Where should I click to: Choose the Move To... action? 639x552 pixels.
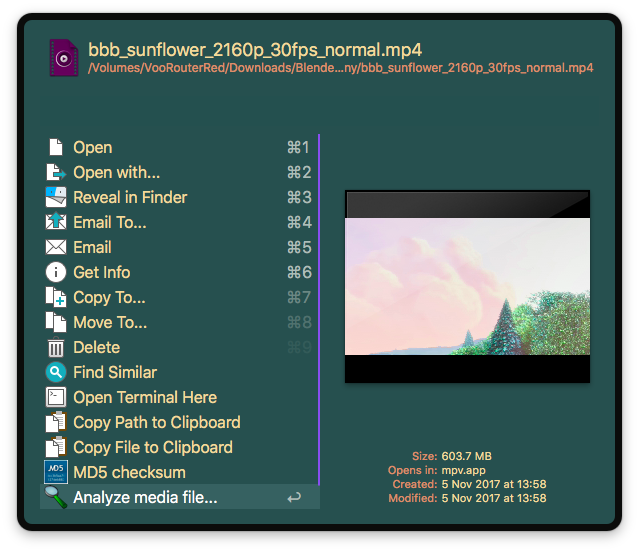[110, 322]
